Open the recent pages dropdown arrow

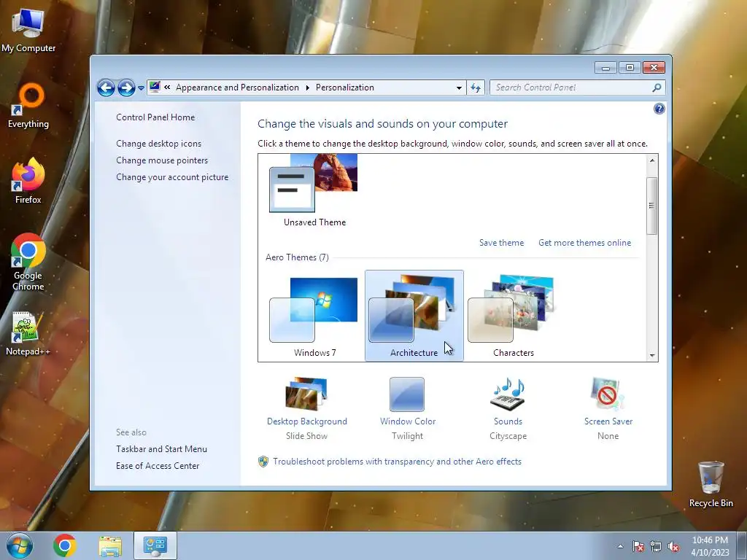(141, 88)
